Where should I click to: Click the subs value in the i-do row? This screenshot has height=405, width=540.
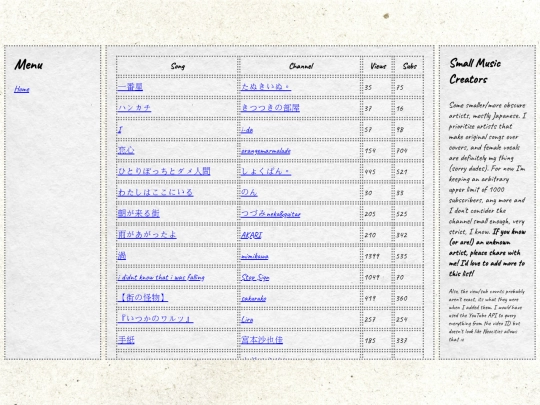point(400,129)
